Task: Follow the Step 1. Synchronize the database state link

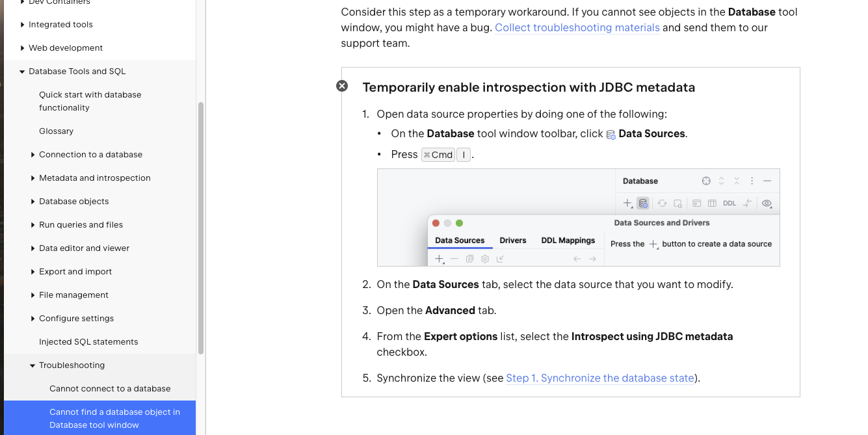Action: (x=599, y=378)
